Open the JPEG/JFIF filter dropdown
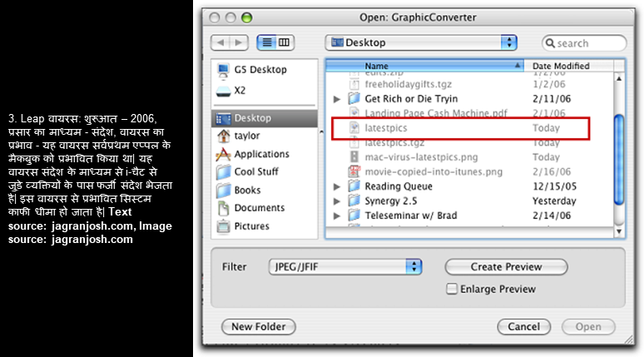 [347, 267]
